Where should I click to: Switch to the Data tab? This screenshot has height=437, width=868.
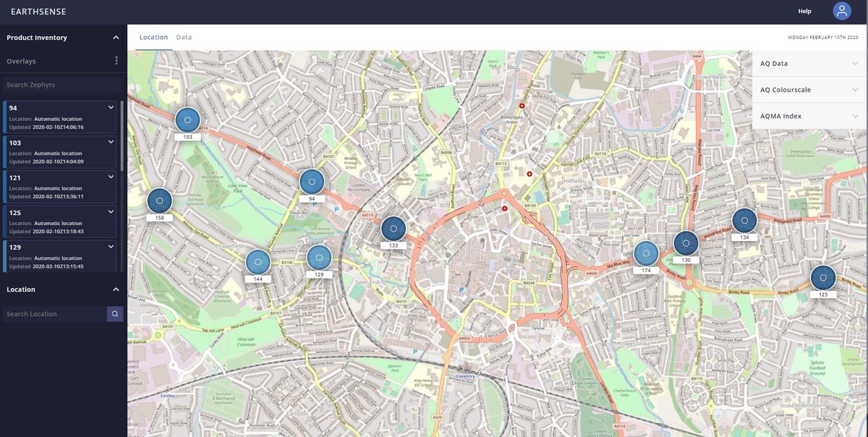click(184, 37)
